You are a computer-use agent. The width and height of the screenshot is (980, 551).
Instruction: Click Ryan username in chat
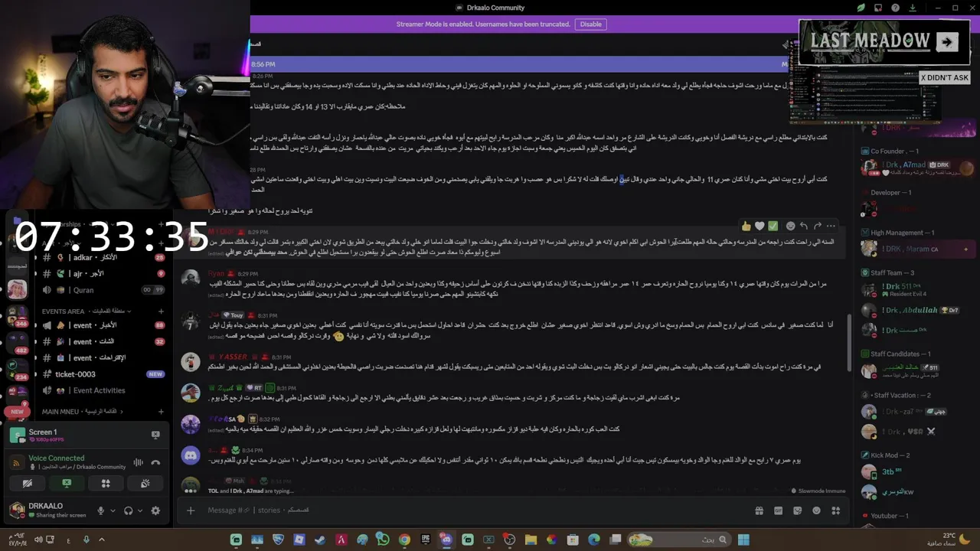216,273
